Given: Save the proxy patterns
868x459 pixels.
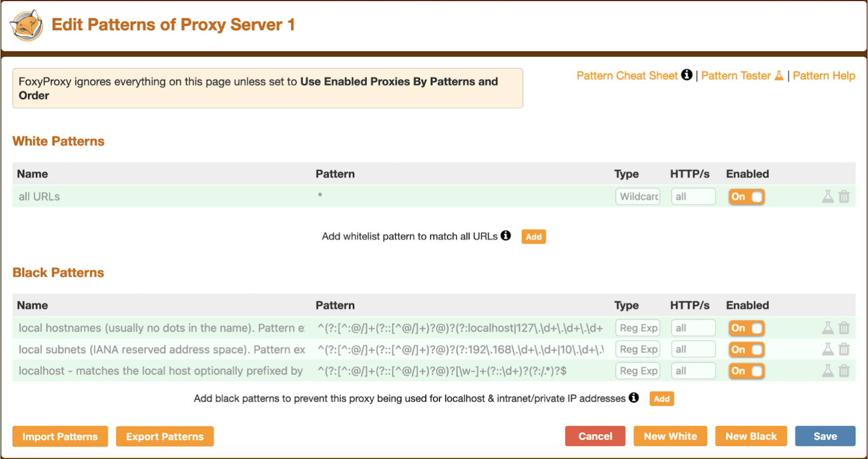Looking at the screenshot, I should click(825, 436).
